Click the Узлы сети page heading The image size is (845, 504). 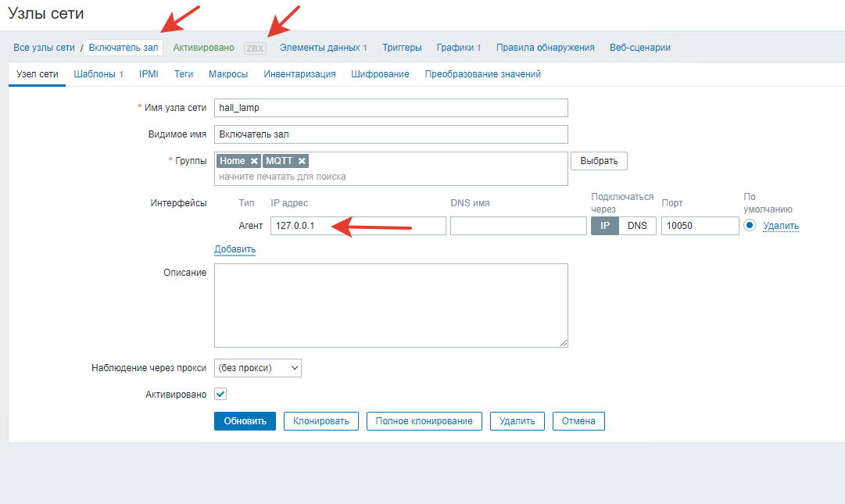pyautogui.click(x=46, y=13)
